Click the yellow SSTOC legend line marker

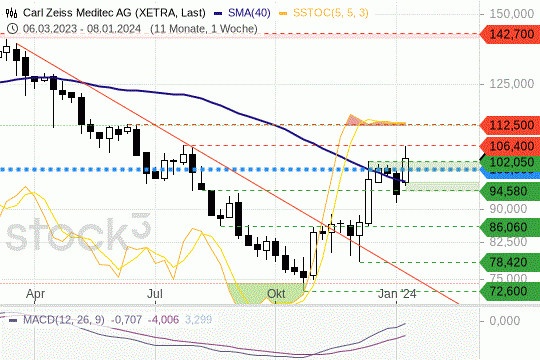283,13
